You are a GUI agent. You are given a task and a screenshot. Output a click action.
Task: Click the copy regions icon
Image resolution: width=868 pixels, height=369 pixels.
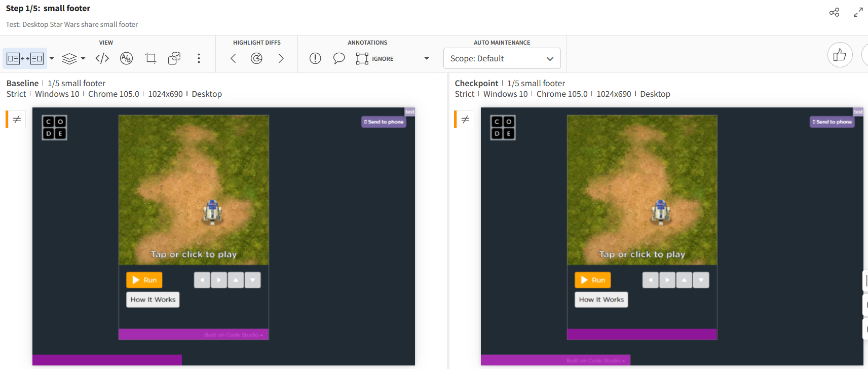[174, 58]
